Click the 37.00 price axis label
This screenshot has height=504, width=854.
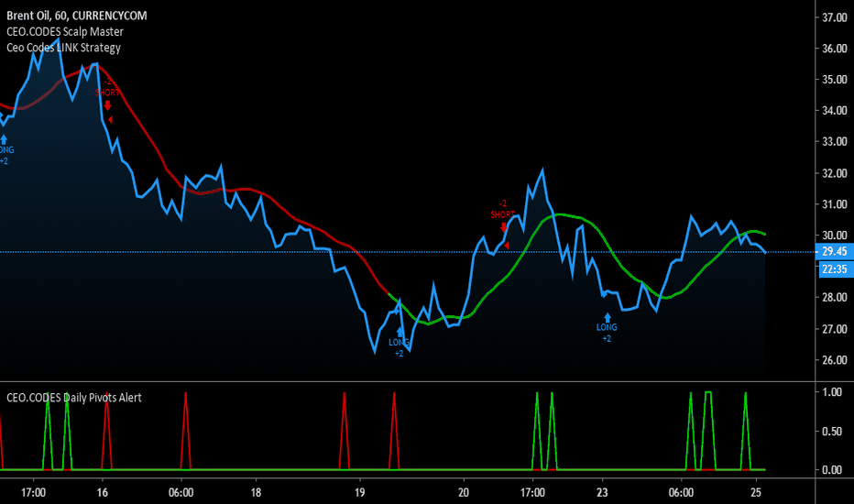pyautogui.click(x=835, y=17)
